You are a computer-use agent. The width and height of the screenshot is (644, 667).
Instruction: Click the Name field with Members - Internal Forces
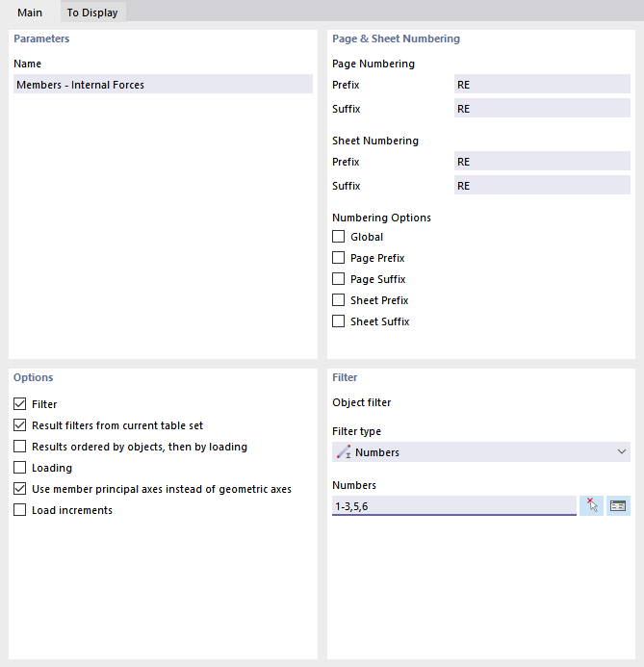[163, 85]
